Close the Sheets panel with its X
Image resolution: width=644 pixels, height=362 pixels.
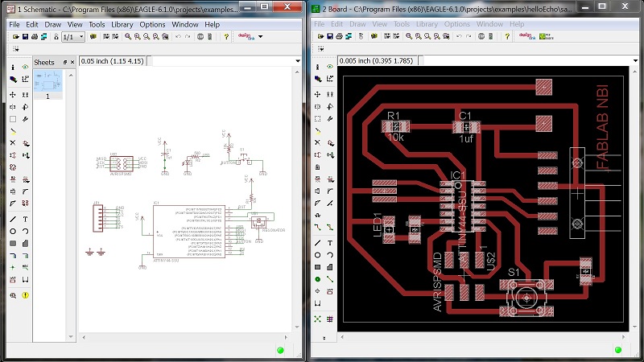72,62
